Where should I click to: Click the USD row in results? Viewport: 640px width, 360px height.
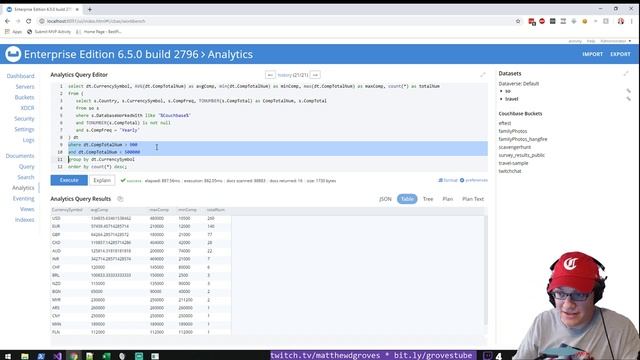pos(141,218)
